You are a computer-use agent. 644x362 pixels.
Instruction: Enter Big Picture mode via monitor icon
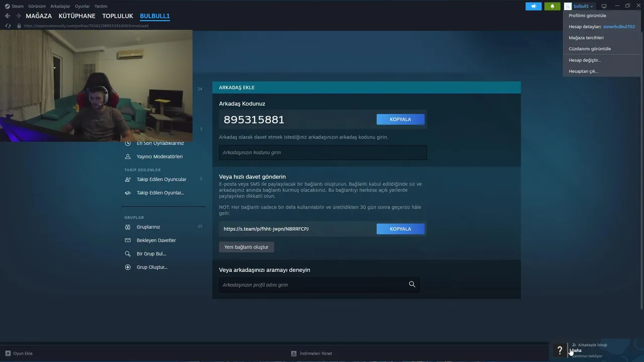(604, 6)
